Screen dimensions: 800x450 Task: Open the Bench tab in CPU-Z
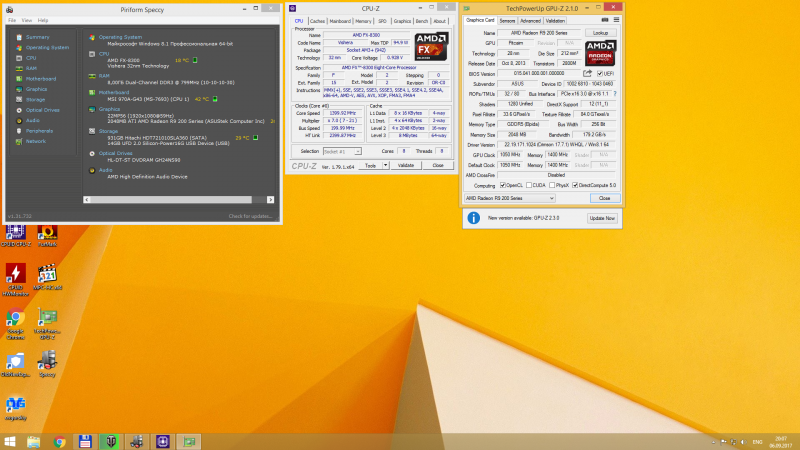click(422, 21)
